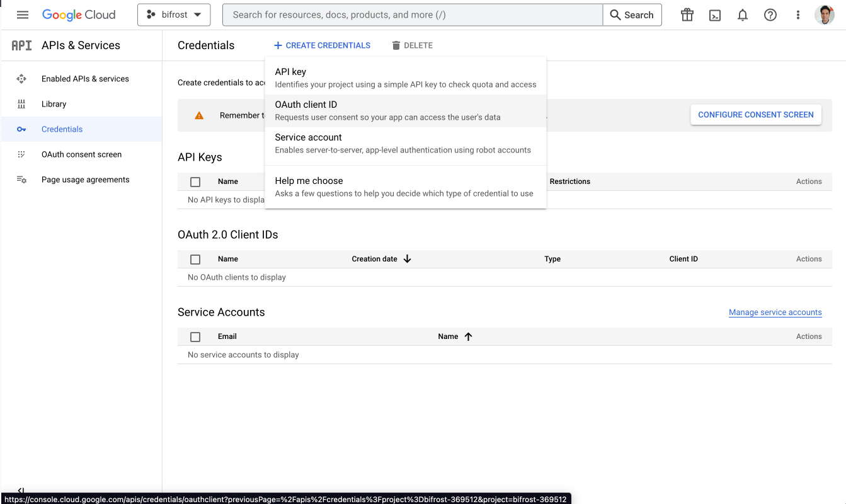Open the bifrost project selector dropdown
Screen dimensions: 846x504
pyautogui.click(x=174, y=14)
